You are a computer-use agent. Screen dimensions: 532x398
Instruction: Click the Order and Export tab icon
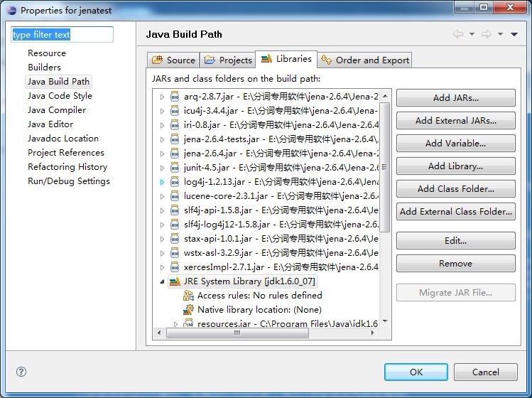[327, 60]
